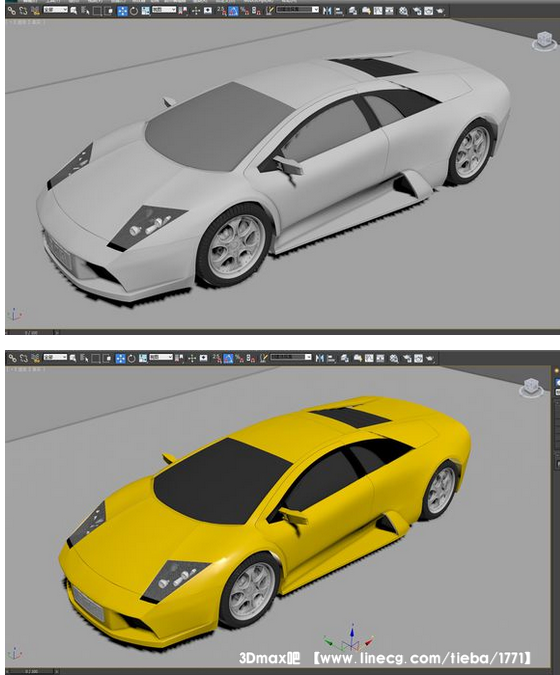
Task: Open Reference Coordinate System dropdown in bottom screenshot
Action: 161,357
